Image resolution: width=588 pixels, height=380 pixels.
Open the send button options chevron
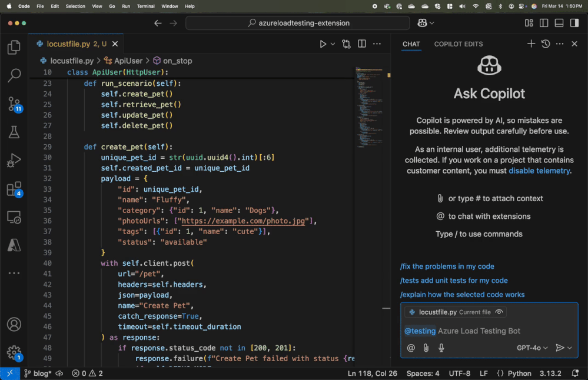570,348
